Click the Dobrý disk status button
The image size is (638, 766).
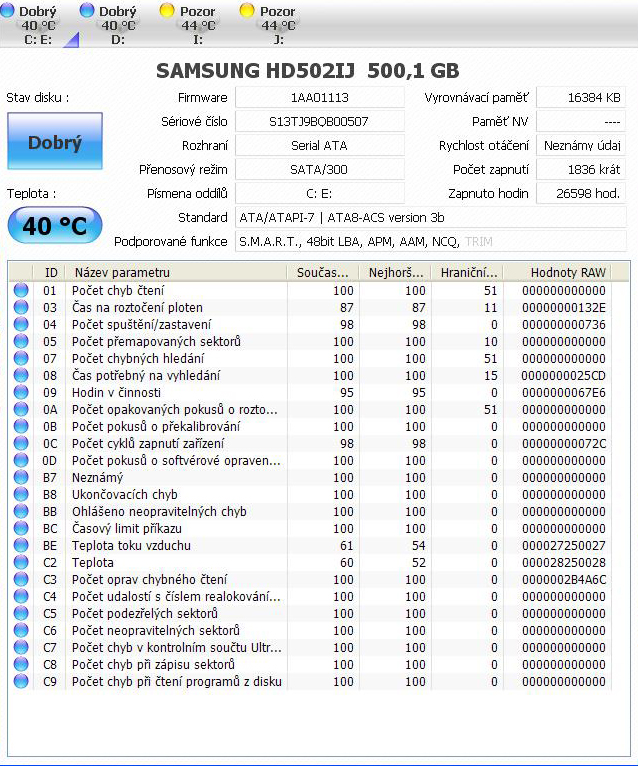[55, 141]
